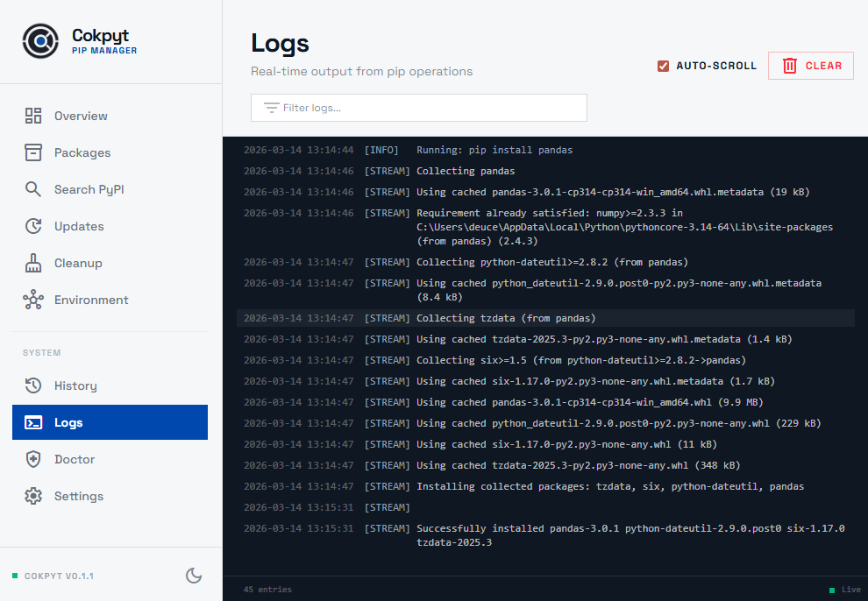The height and width of the screenshot is (601, 868).
Task: Toggle dark mode with the moon icon
Action: [194, 576]
